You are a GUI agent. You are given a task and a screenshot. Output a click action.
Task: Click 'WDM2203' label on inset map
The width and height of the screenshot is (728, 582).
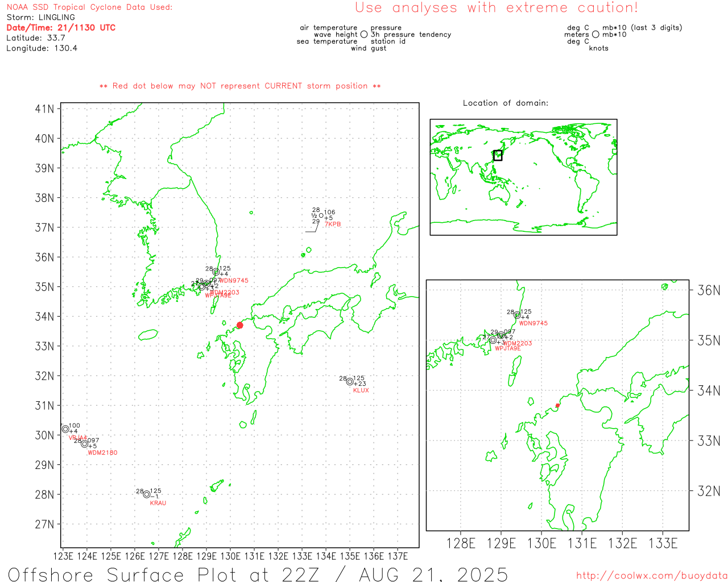tap(518, 343)
